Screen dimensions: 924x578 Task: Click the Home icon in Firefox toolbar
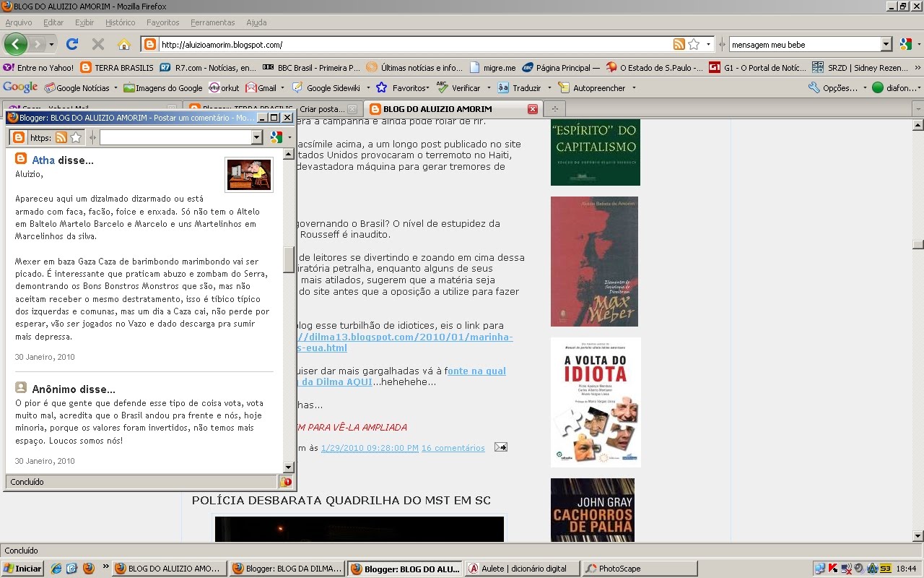click(123, 43)
